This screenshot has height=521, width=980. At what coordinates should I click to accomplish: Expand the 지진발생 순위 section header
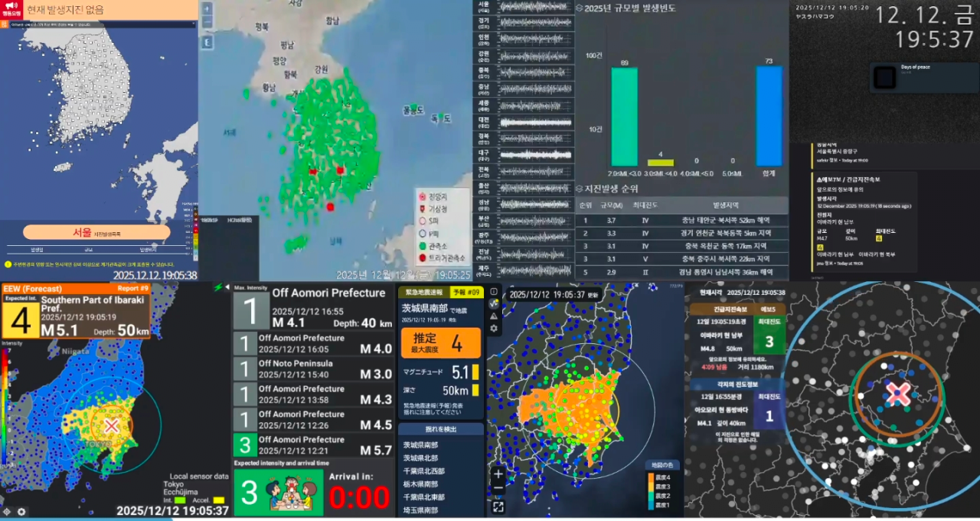click(x=580, y=188)
